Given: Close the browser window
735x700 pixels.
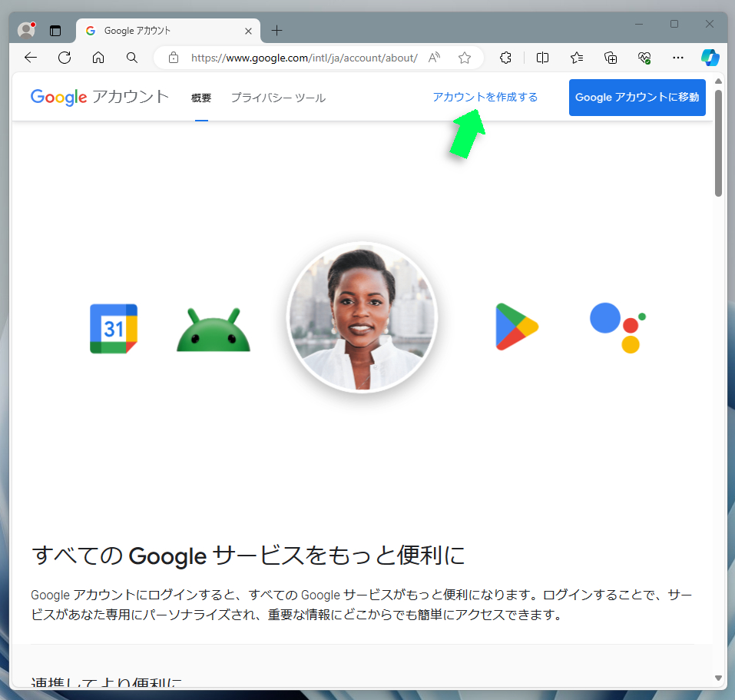Looking at the screenshot, I should point(709,24).
